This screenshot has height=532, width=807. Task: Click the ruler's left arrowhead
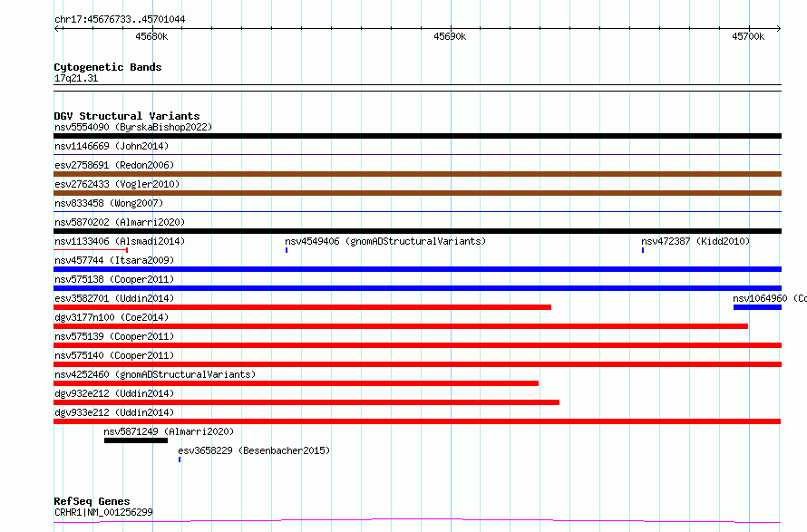(57, 29)
